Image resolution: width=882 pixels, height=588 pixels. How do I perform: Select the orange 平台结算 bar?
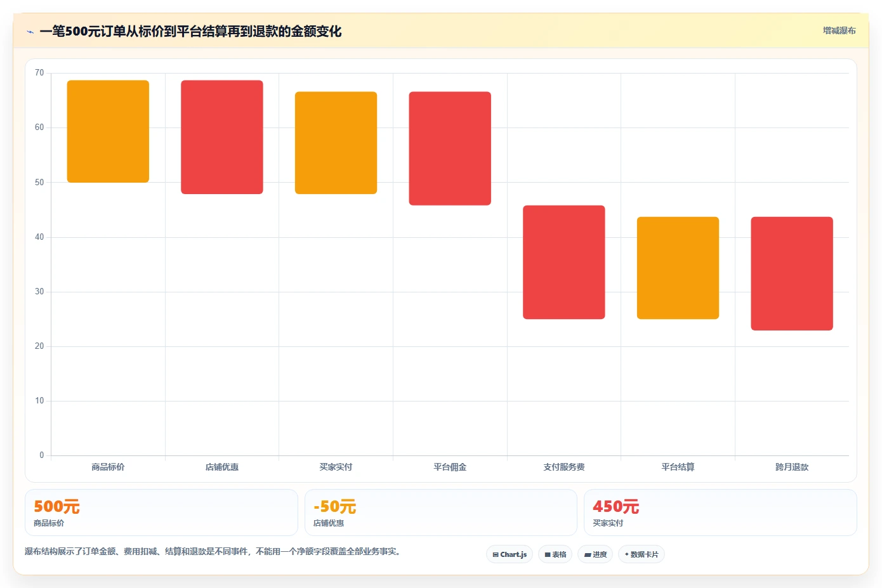coord(678,268)
